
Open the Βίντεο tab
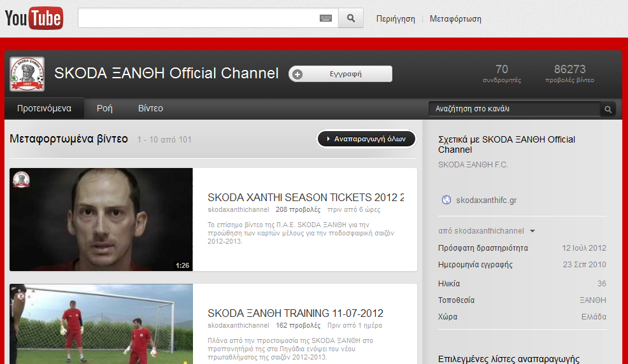coord(150,108)
